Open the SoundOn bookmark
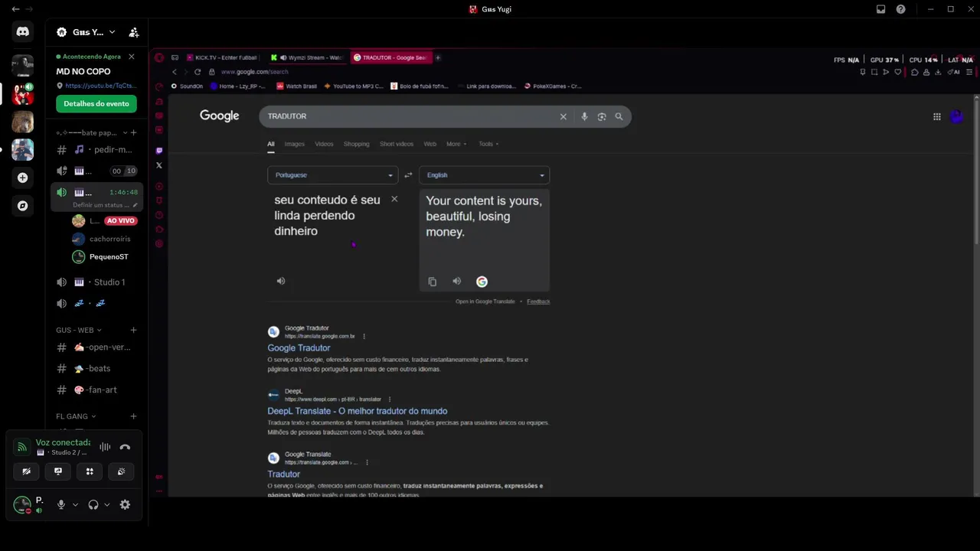Screen dimensions: 980x551 [x=187, y=86]
